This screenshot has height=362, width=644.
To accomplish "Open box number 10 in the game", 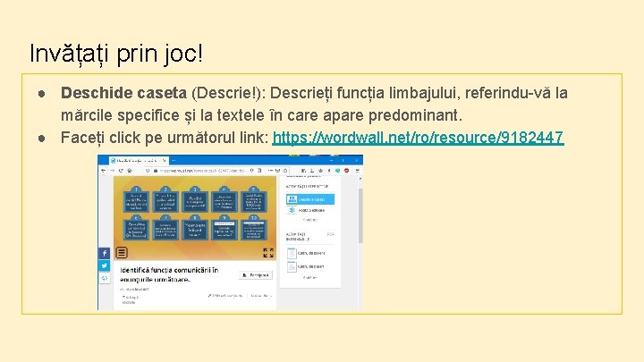I will pos(254,228).
